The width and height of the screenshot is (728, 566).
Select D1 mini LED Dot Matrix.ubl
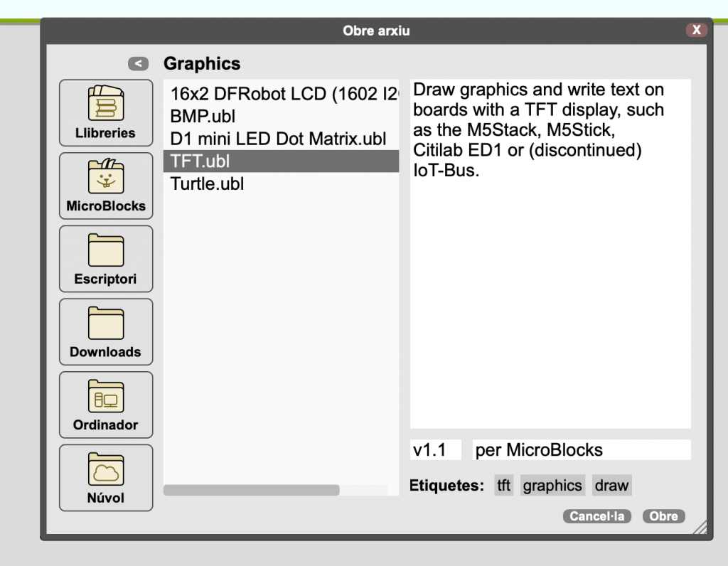281,139
